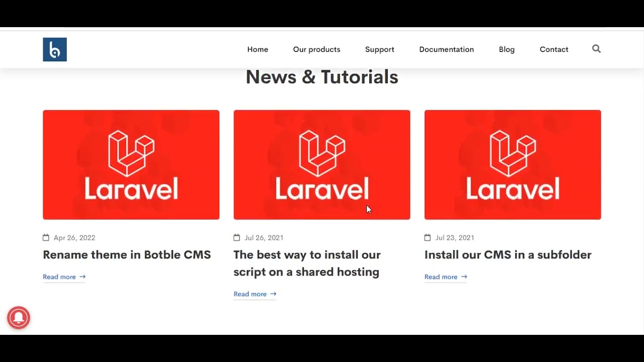
Task: Click Laravel thumbnail of the Rename theme post
Action: [131, 165]
